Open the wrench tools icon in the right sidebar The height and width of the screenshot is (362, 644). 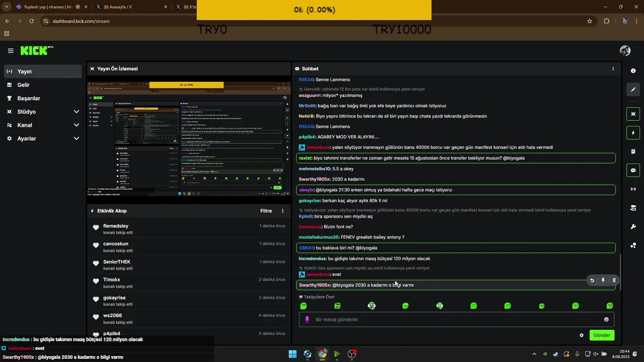pyautogui.click(x=633, y=227)
